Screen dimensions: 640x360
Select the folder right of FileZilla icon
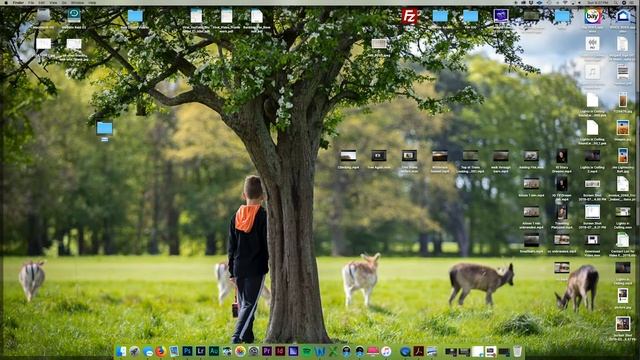point(440,16)
